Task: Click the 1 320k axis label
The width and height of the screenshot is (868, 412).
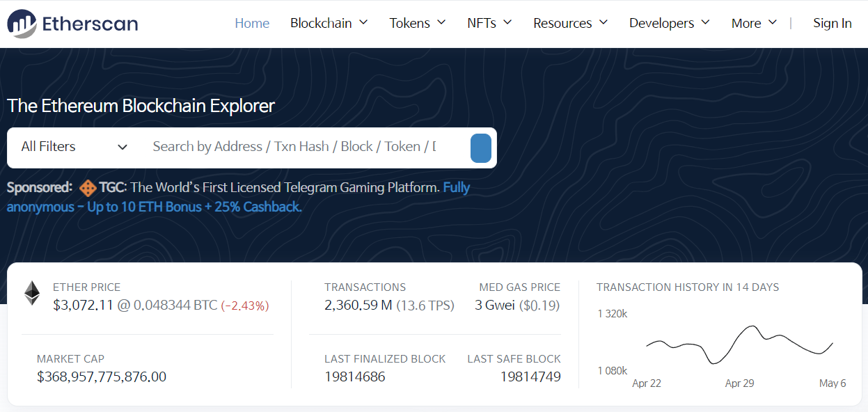Action: click(613, 314)
